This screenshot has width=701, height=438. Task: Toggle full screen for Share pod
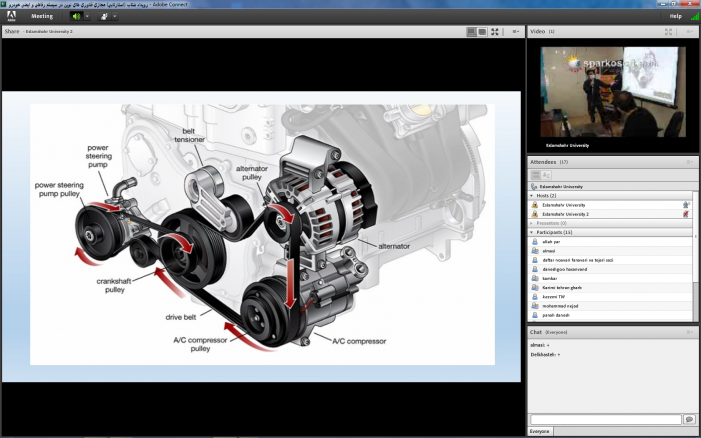click(x=495, y=32)
